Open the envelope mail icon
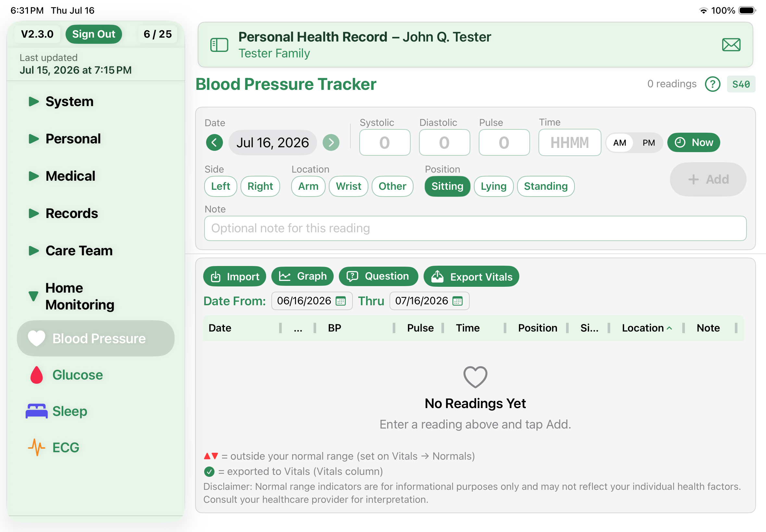The height and width of the screenshot is (532, 766). pyautogui.click(x=731, y=45)
